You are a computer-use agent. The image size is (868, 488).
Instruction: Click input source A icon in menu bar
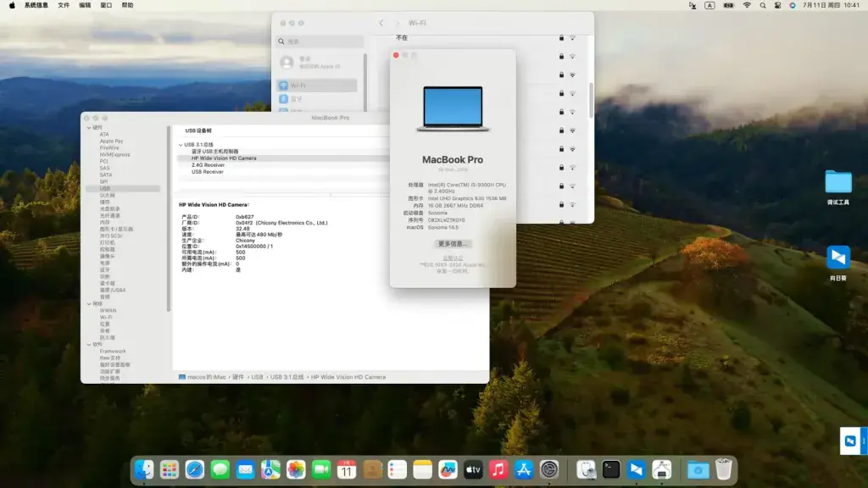pyautogui.click(x=709, y=5)
